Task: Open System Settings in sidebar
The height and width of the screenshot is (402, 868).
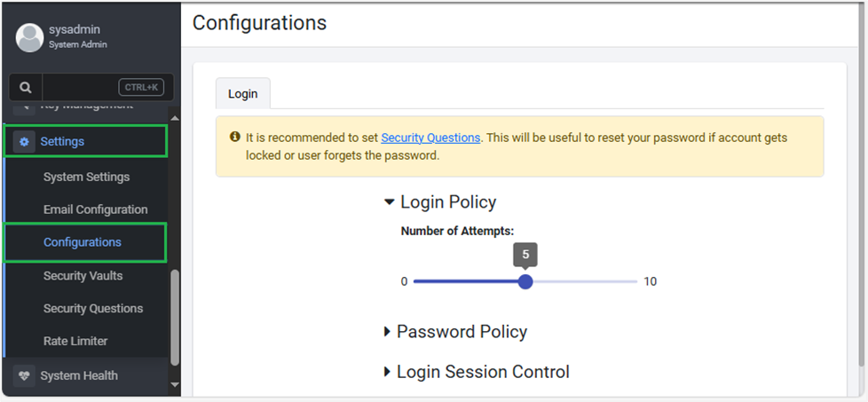Action: pyautogui.click(x=86, y=177)
